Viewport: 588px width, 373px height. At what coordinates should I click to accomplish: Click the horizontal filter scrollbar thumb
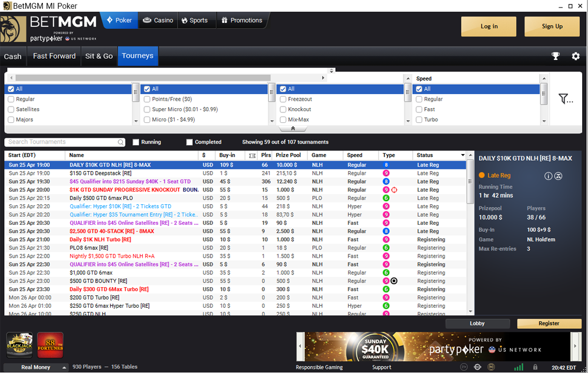(x=143, y=78)
